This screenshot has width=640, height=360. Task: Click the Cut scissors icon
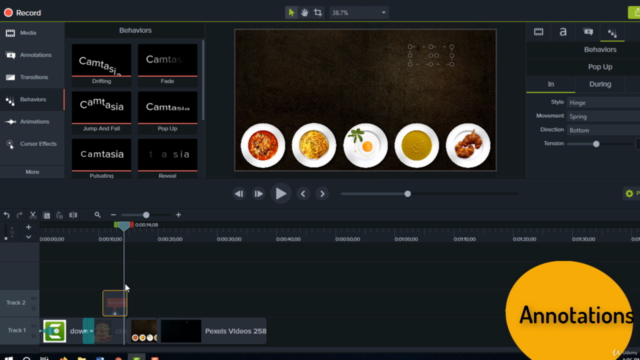point(33,215)
